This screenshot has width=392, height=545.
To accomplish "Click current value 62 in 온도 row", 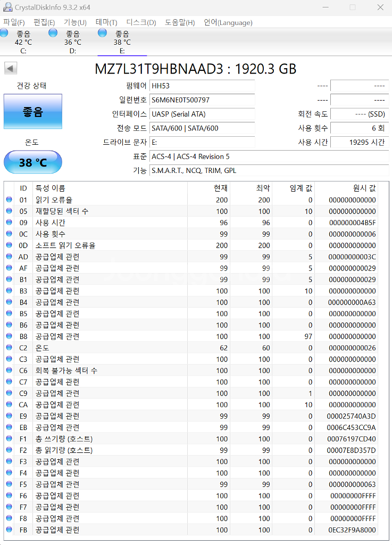I will [x=223, y=348].
